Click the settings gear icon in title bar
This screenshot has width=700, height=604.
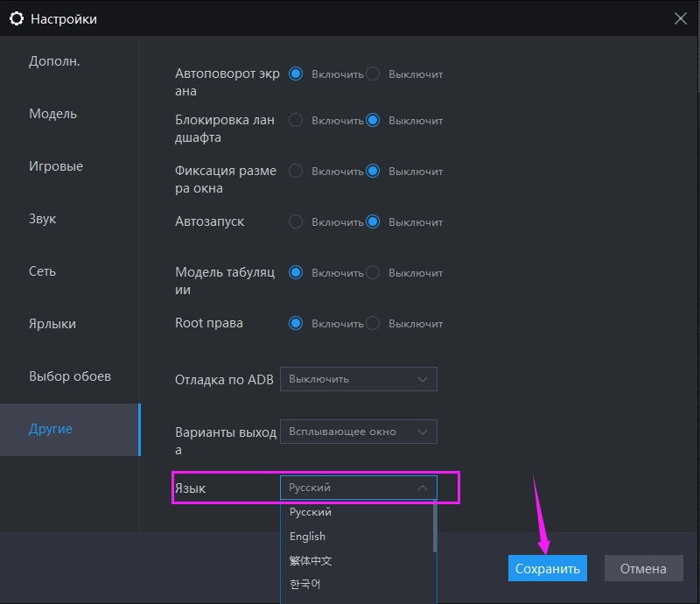pos(16,18)
